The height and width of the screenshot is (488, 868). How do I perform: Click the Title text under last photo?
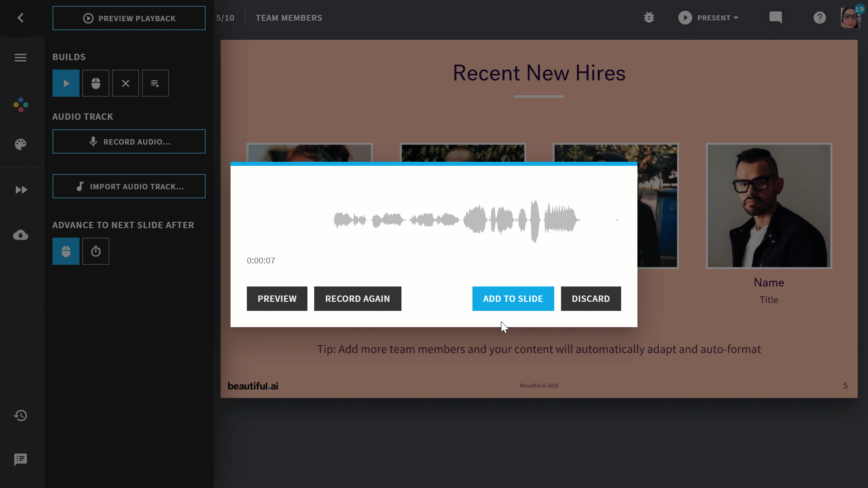[769, 300]
